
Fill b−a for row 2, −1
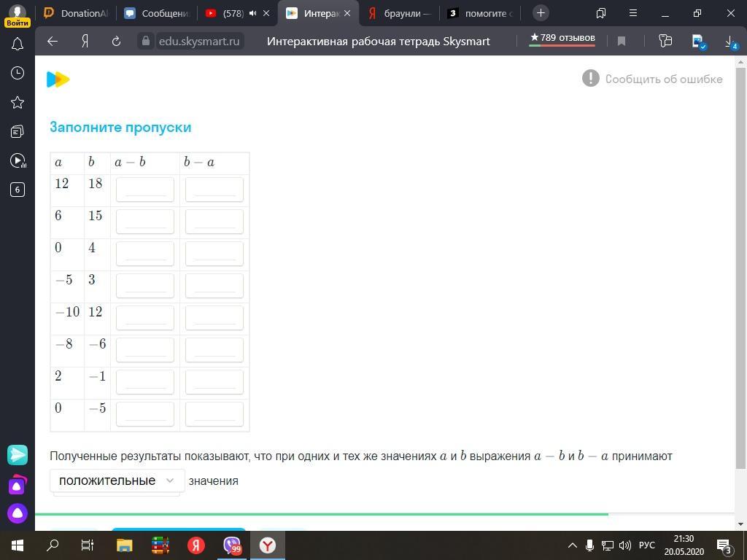(x=214, y=382)
